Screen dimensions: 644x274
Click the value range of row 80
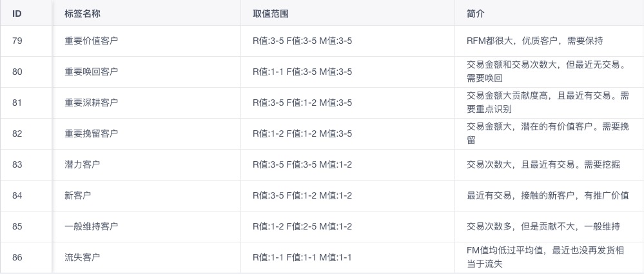coord(302,72)
